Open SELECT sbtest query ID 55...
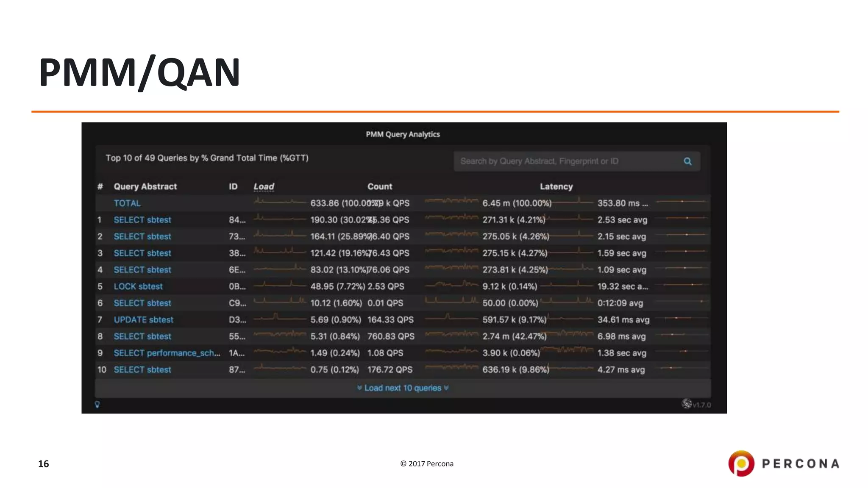 (x=142, y=336)
